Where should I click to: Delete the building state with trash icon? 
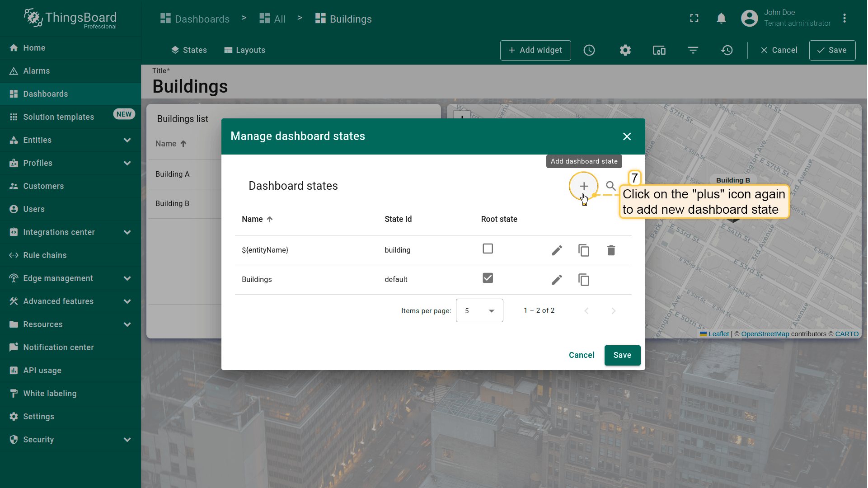coord(611,250)
